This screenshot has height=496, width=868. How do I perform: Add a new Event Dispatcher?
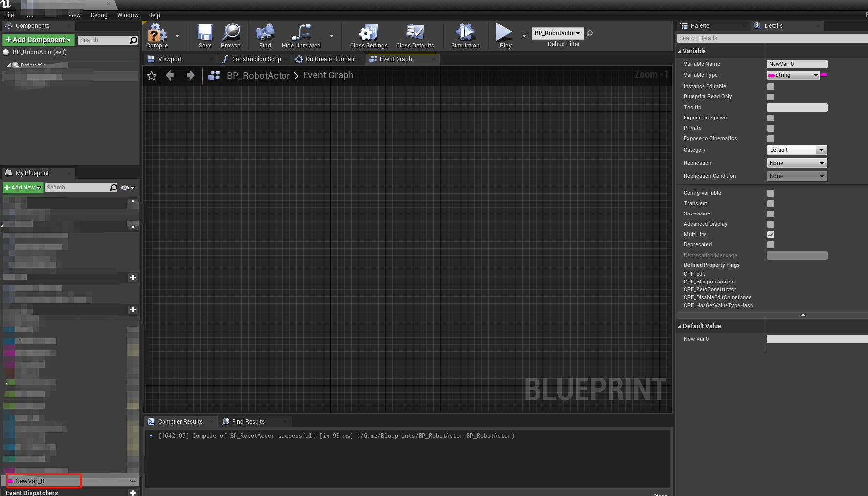pyautogui.click(x=133, y=493)
